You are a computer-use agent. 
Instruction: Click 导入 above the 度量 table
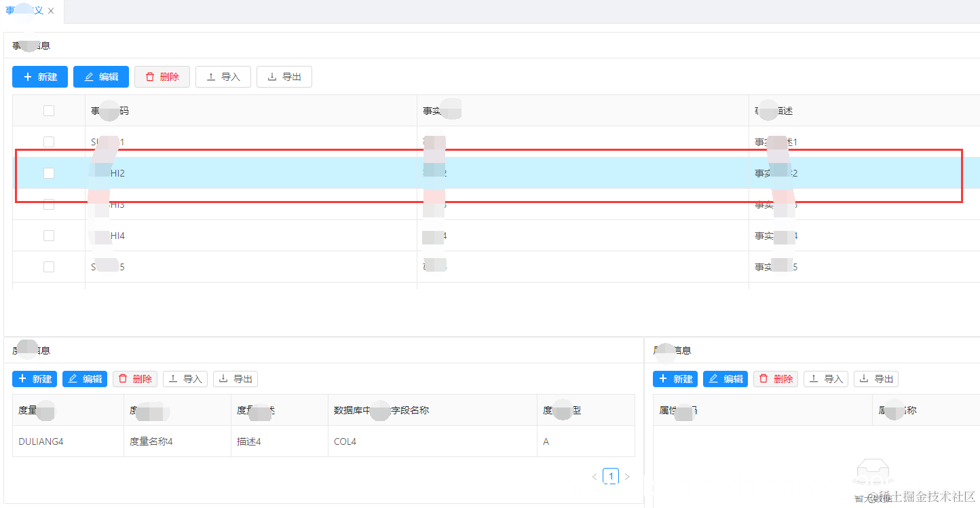pos(185,379)
